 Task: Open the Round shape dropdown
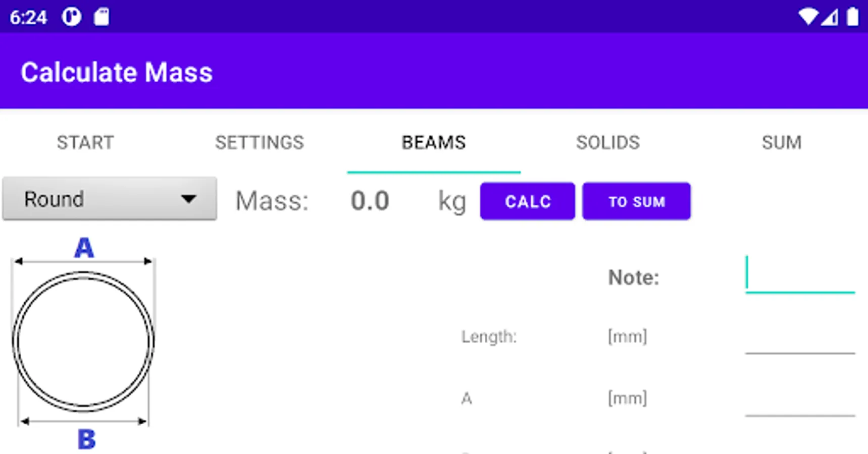click(x=110, y=199)
